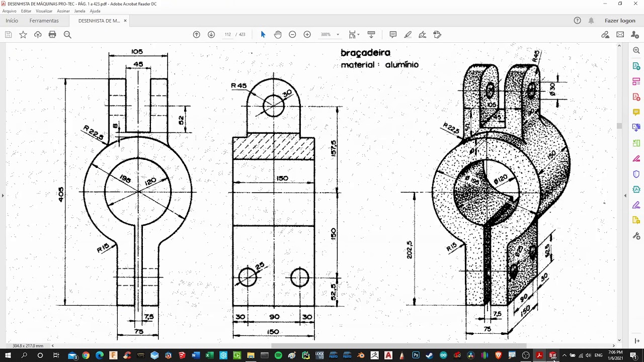The width and height of the screenshot is (644, 362).
Task: Add a comment with speech bubble icon
Action: pyautogui.click(x=393, y=35)
